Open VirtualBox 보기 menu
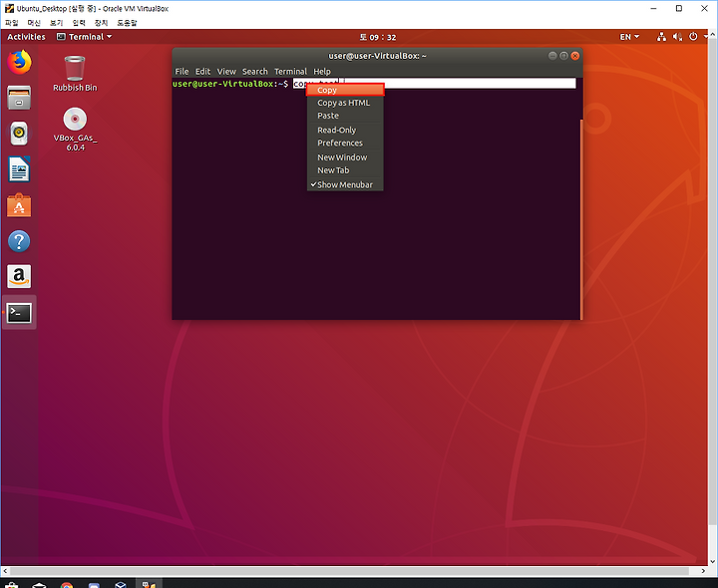 [x=56, y=22]
